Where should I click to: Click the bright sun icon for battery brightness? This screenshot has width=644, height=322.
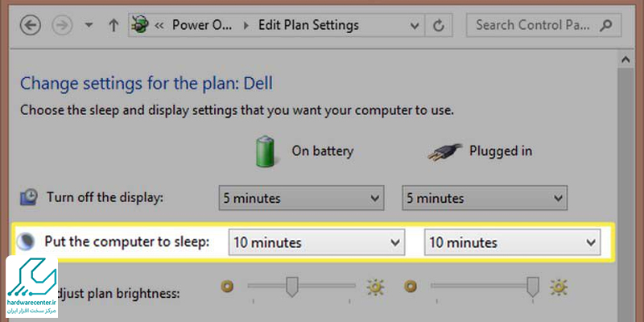tap(375, 287)
